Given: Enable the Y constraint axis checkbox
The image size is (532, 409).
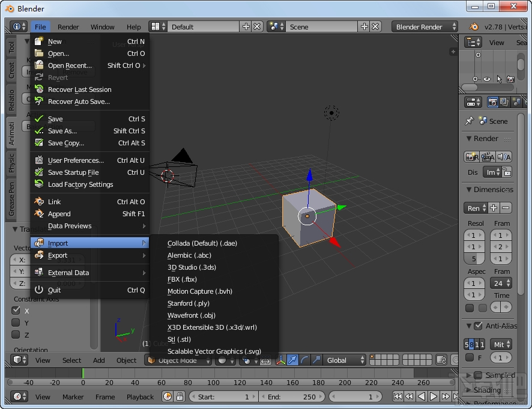Looking at the screenshot, I should point(15,323).
